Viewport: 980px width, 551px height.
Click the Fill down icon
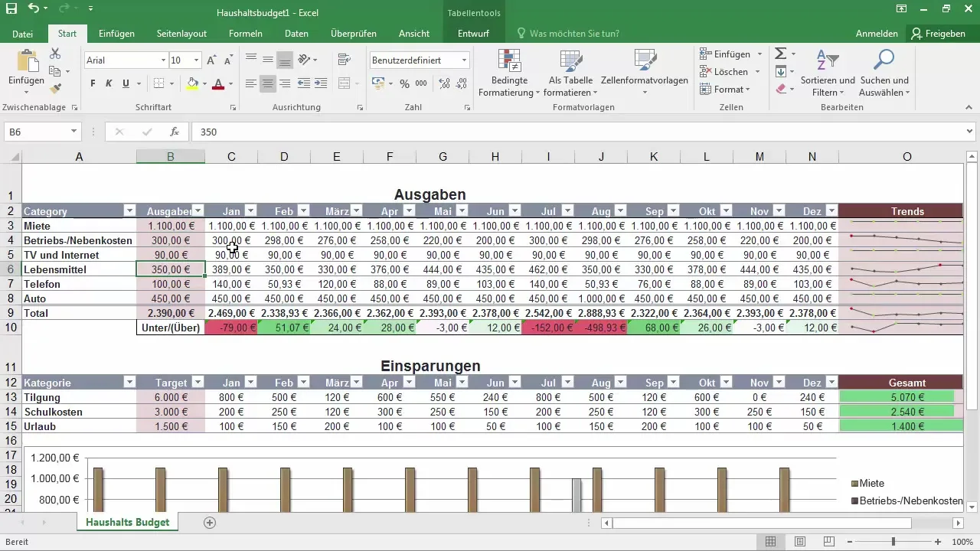(x=780, y=71)
